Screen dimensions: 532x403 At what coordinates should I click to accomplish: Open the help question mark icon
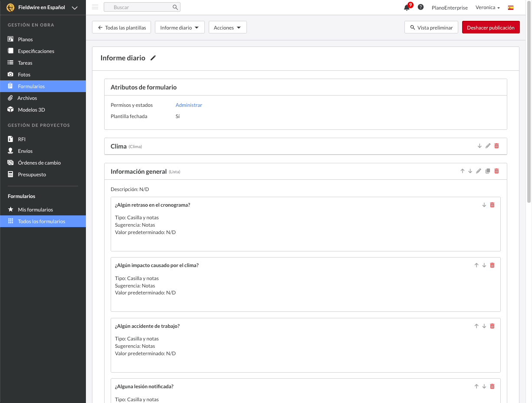[420, 7]
